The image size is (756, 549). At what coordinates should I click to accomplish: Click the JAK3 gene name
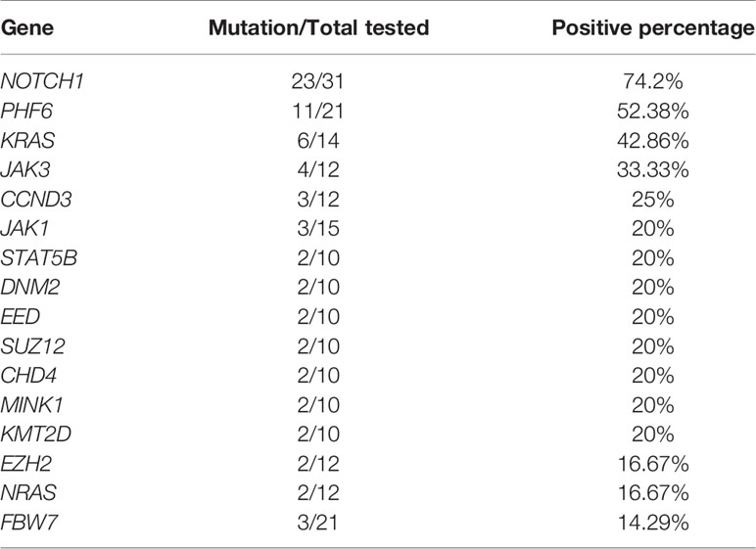25,169
